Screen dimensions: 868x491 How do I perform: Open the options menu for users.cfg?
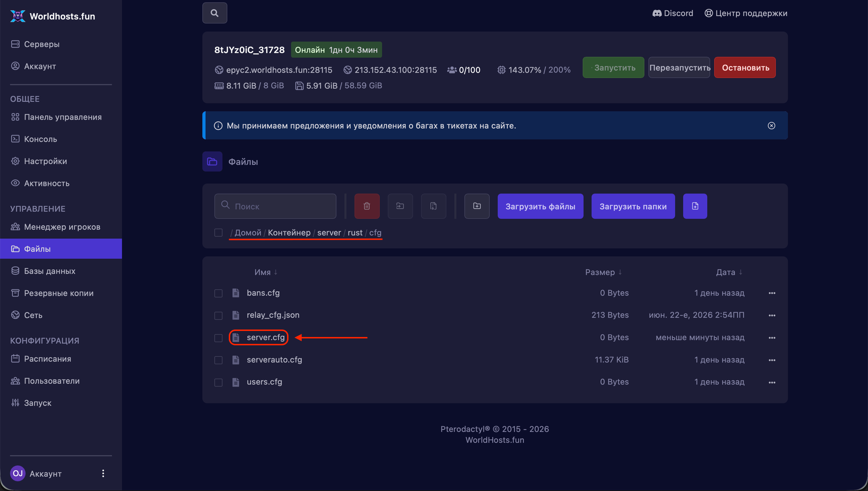(772, 382)
